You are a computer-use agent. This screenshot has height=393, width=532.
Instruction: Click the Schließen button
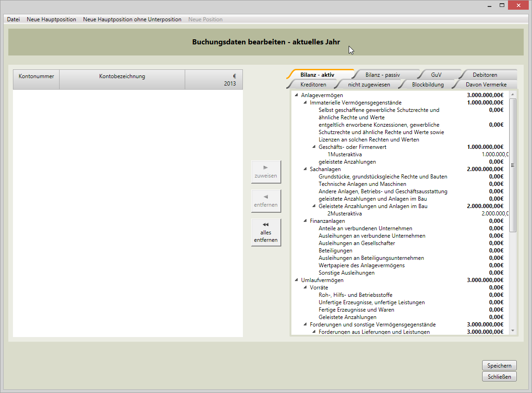pos(499,377)
